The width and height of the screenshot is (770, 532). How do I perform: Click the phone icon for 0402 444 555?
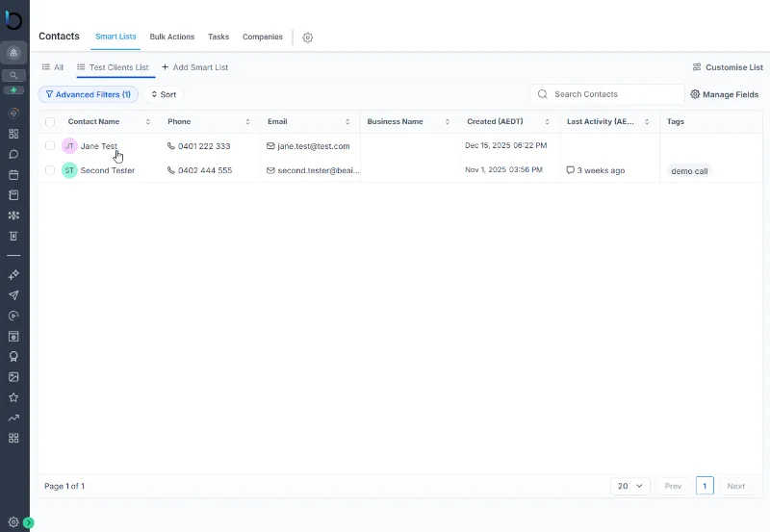click(x=171, y=170)
